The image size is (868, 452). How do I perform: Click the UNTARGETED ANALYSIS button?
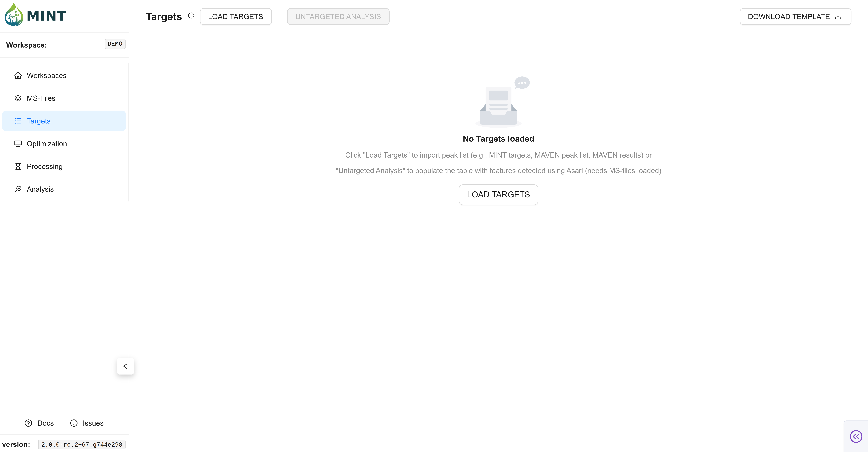tap(338, 17)
